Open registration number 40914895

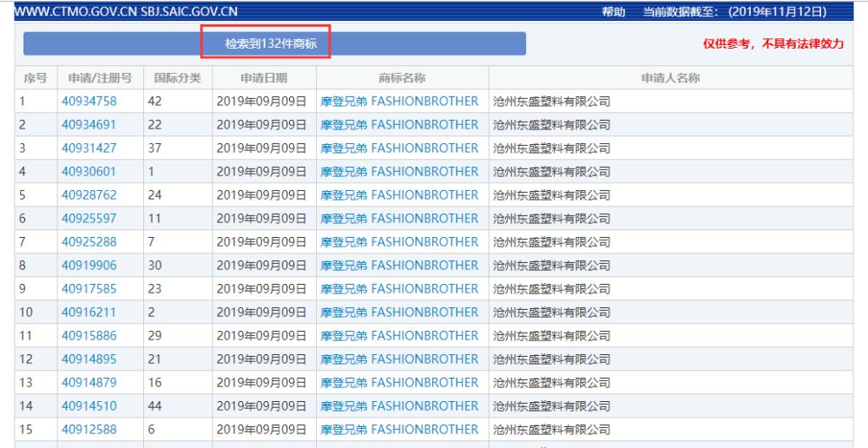tap(89, 359)
